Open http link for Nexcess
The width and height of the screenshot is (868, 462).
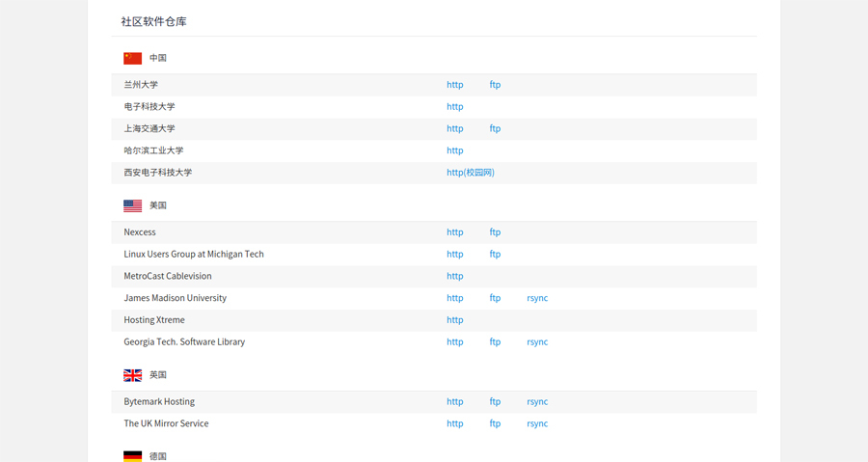[x=455, y=232]
